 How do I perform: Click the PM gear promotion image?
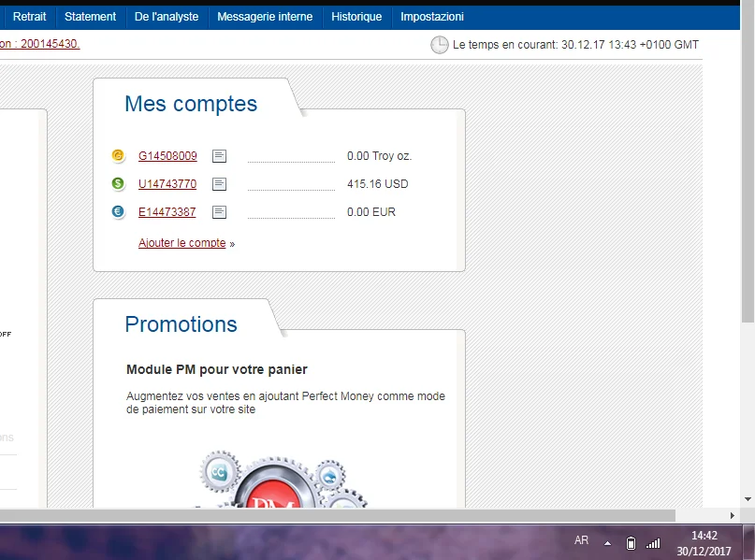(279, 484)
